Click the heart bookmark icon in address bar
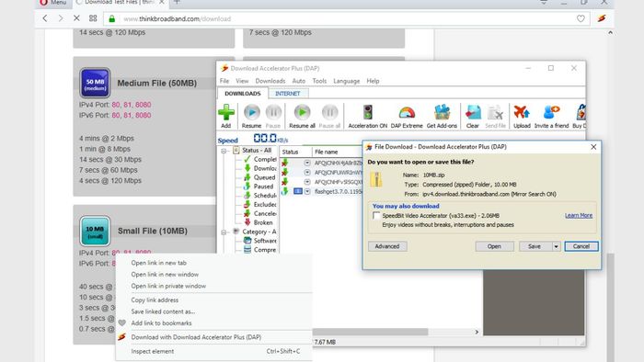Image resolution: width=644 pixels, height=362 pixels. (x=581, y=18)
